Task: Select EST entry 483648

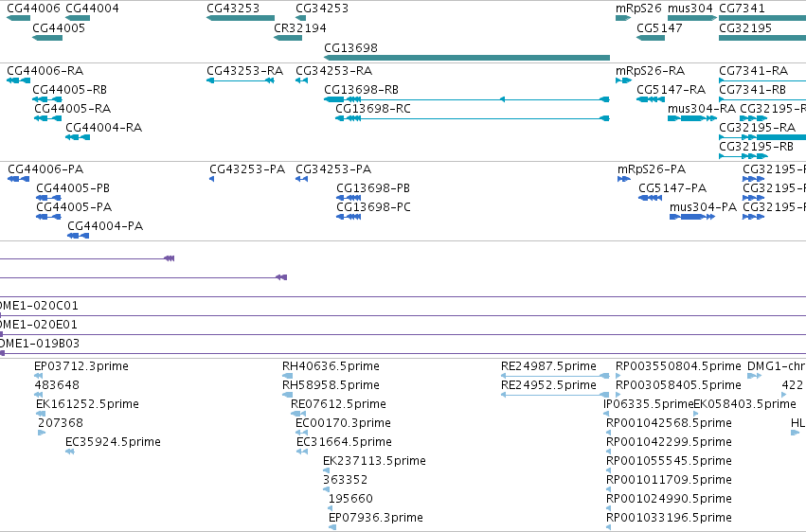Action: pos(38,395)
